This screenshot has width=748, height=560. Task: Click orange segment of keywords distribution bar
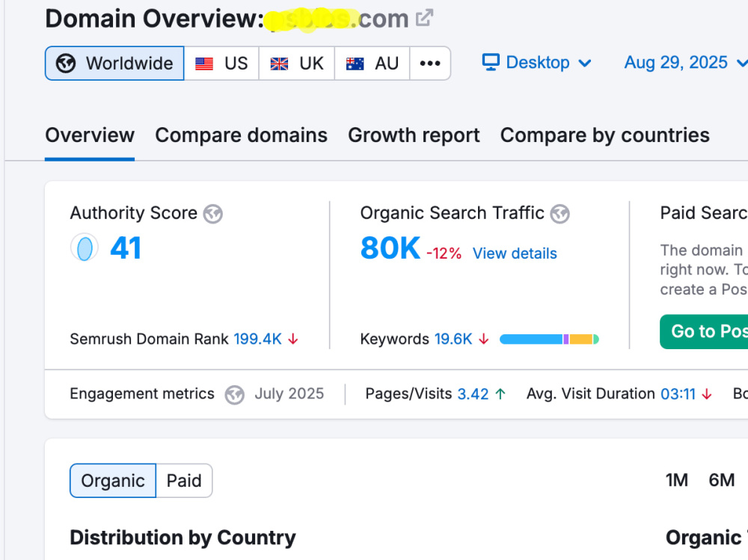[x=580, y=339]
